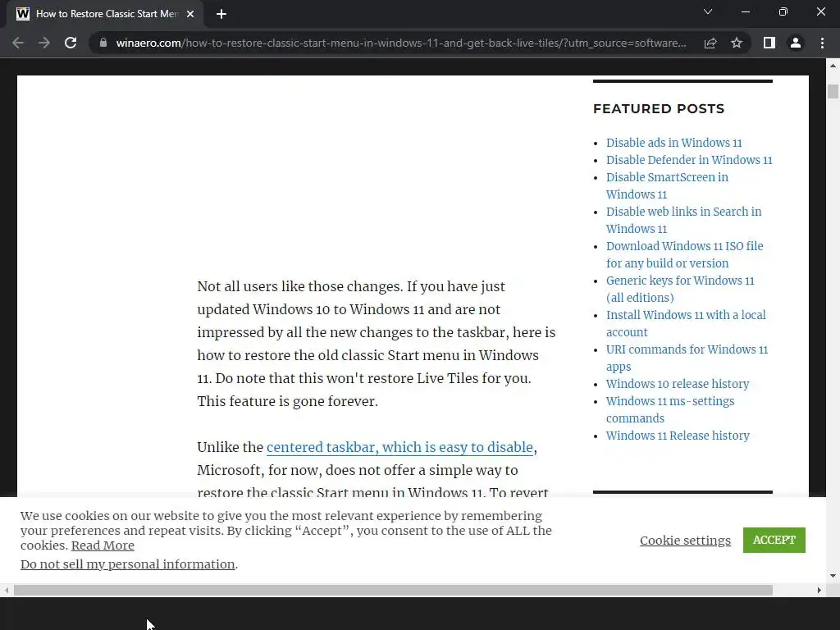Viewport: 840px width, 630px height.
Task: Share this page via share icon
Action: tap(710, 43)
